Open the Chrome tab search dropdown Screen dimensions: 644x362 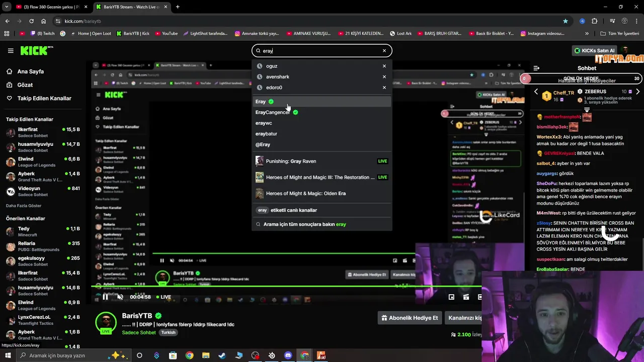coord(7,7)
